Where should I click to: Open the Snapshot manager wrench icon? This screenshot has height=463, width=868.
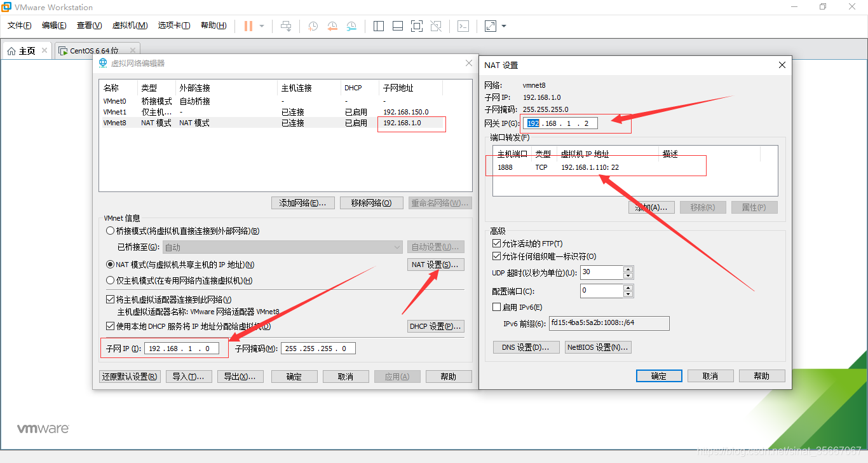(351, 26)
